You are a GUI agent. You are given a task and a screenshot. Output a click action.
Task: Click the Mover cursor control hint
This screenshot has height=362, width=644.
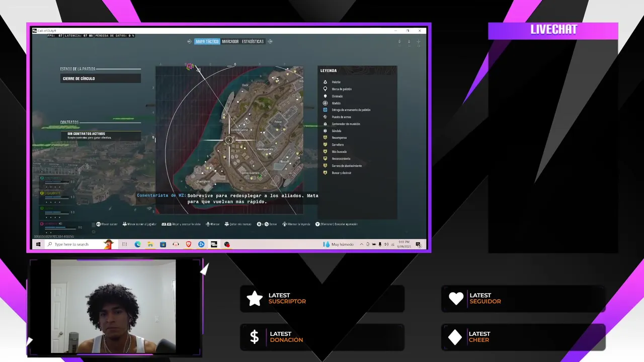tap(107, 224)
